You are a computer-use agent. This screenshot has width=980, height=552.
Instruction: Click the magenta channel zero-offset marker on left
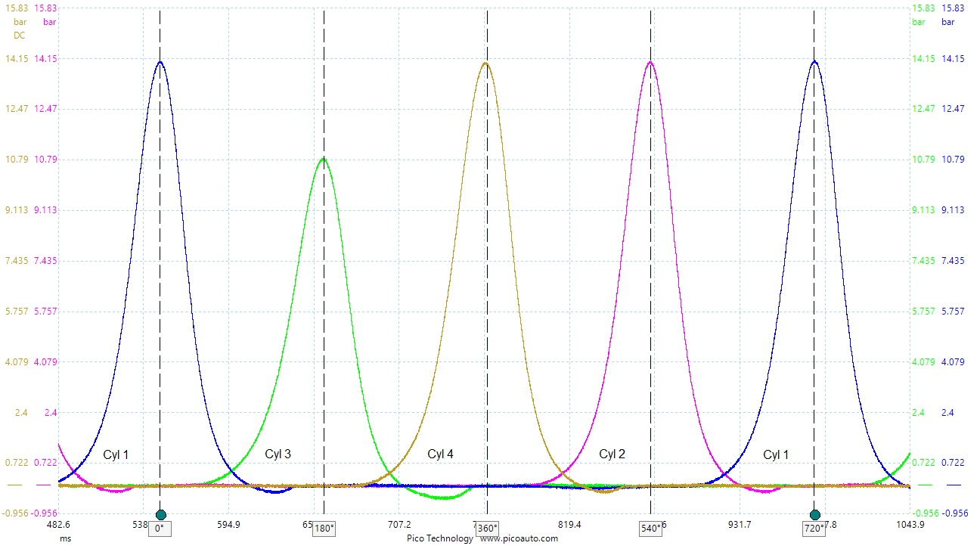click(43, 485)
